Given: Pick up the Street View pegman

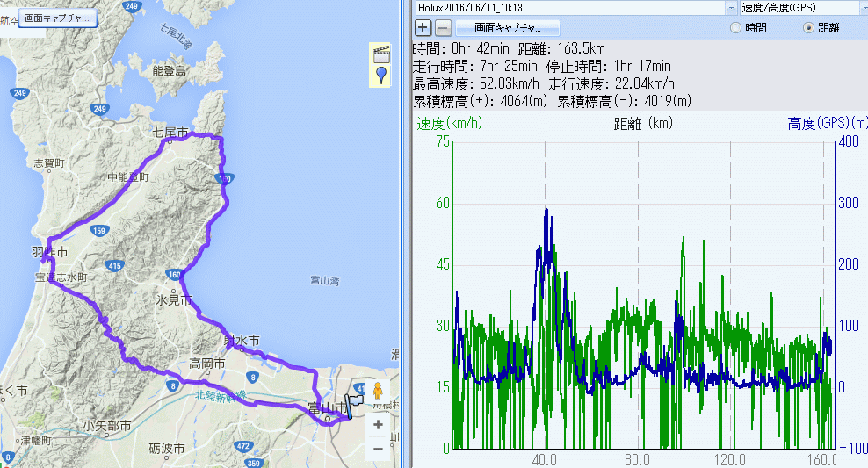Looking at the screenshot, I should coord(378,391).
